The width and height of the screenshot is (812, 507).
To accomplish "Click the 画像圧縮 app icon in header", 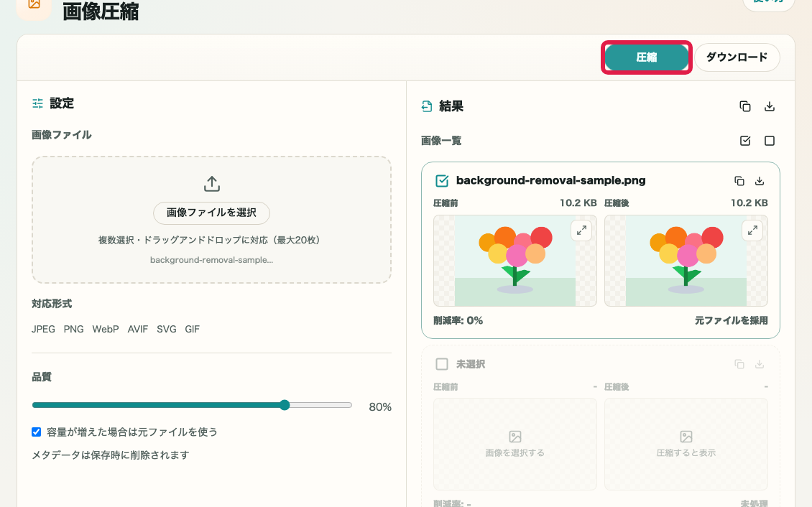I will click(34, 5).
